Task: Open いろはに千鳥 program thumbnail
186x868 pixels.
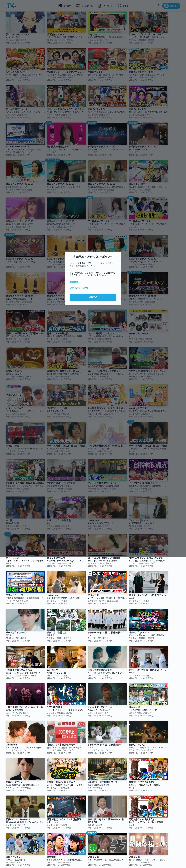Action: point(25,433)
